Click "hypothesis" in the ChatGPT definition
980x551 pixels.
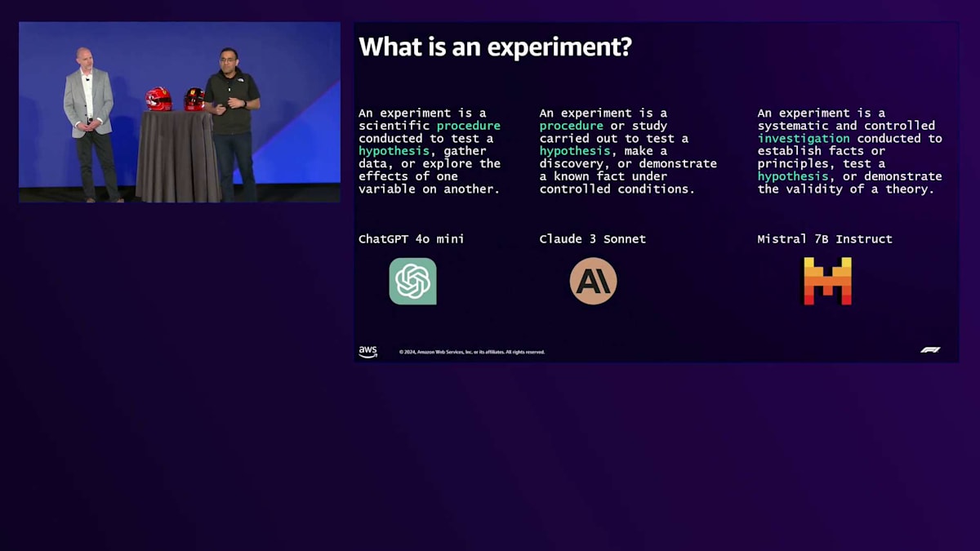click(394, 151)
